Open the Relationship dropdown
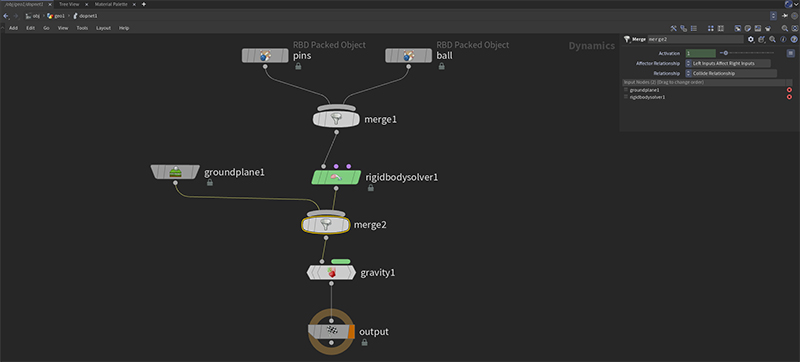The image size is (800, 362). tap(731, 73)
